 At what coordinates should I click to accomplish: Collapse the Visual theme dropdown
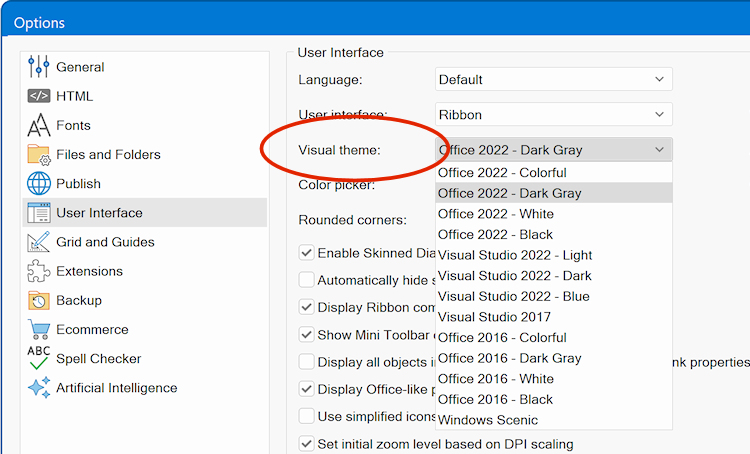(659, 150)
